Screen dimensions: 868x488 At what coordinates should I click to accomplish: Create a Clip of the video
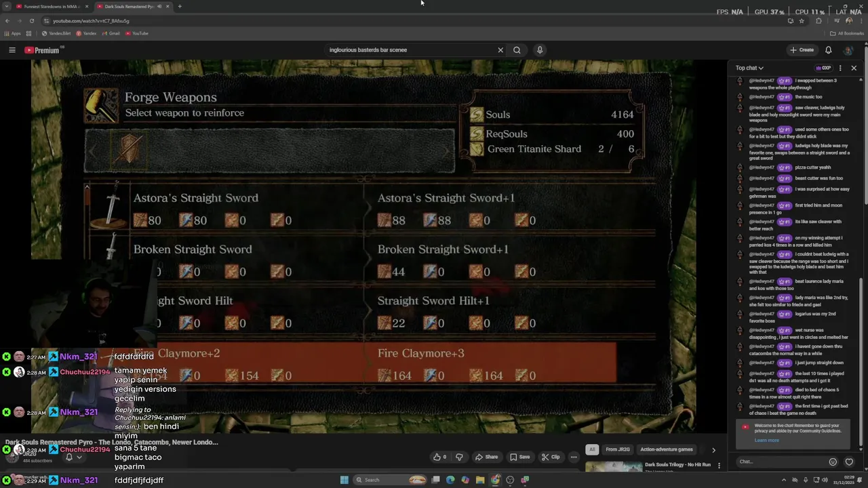pos(551,457)
